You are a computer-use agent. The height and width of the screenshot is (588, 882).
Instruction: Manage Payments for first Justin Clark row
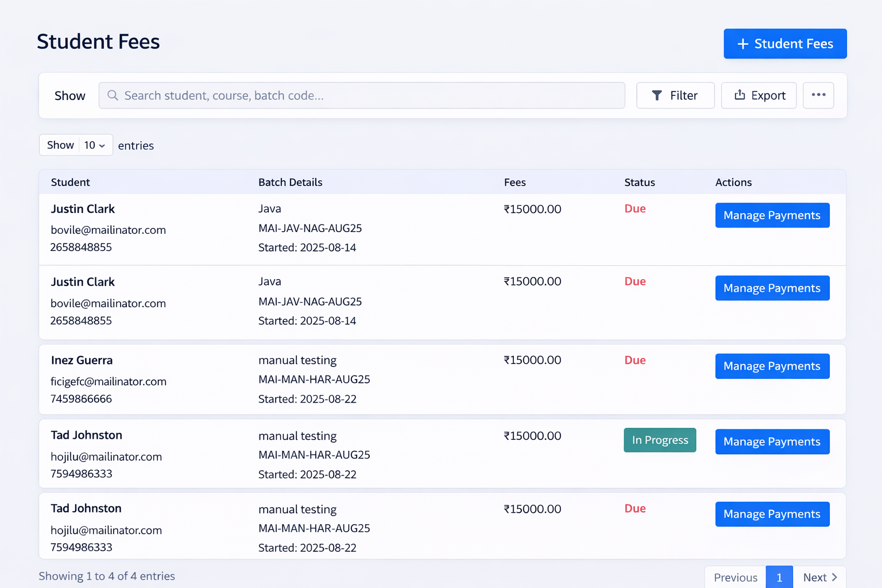coord(772,215)
